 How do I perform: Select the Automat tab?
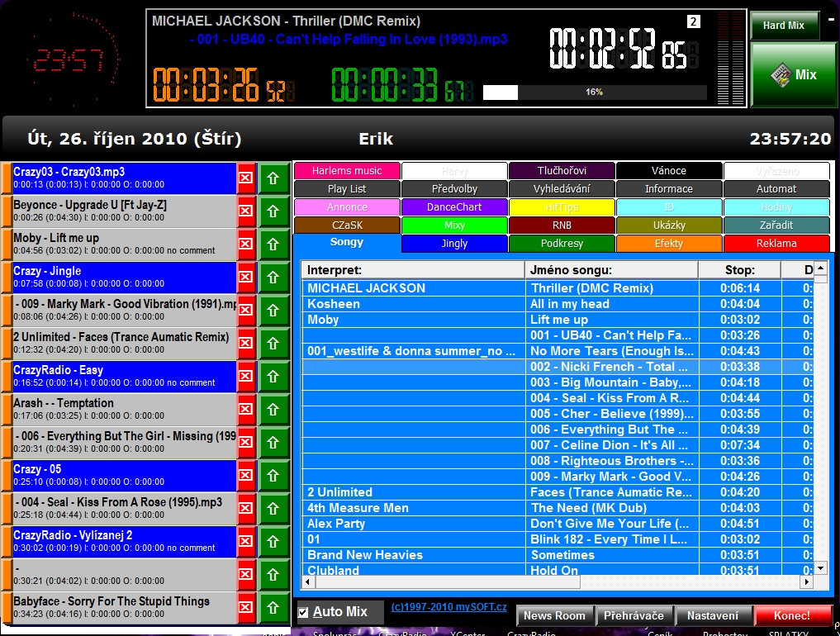point(776,189)
